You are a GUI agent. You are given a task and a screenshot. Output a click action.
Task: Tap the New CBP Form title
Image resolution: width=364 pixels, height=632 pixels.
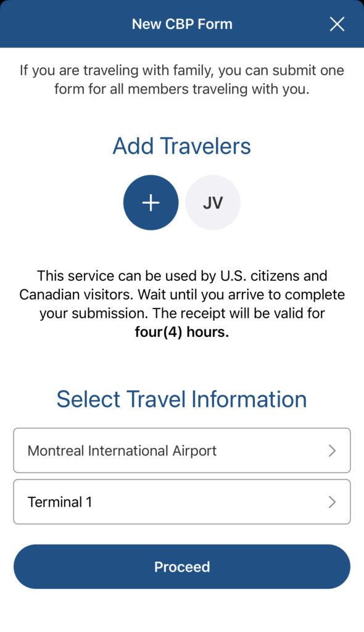click(182, 23)
